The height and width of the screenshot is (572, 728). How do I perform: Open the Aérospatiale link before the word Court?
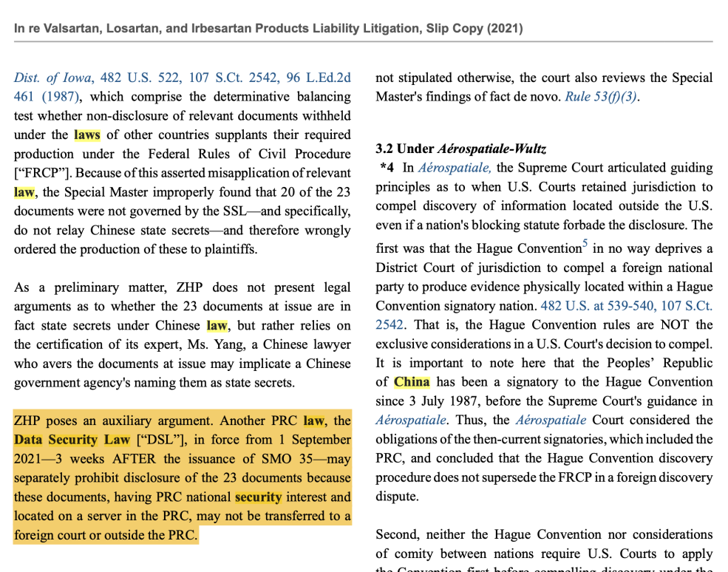(x=551, y=421)
